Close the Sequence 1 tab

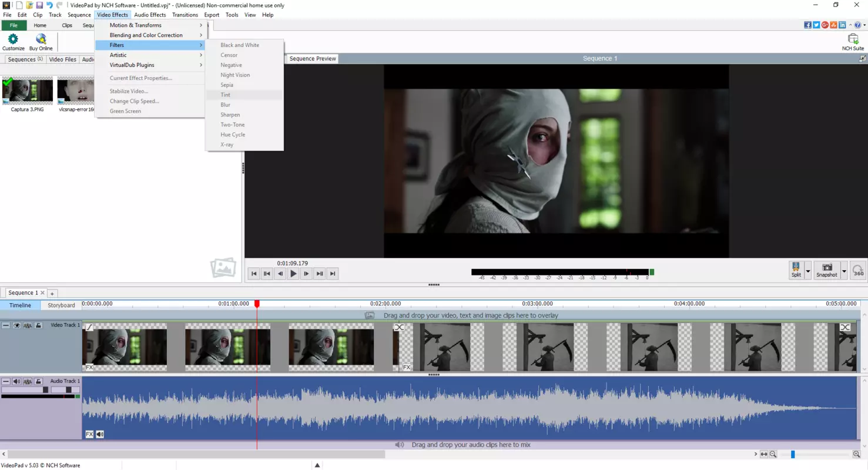coord(42,293)
